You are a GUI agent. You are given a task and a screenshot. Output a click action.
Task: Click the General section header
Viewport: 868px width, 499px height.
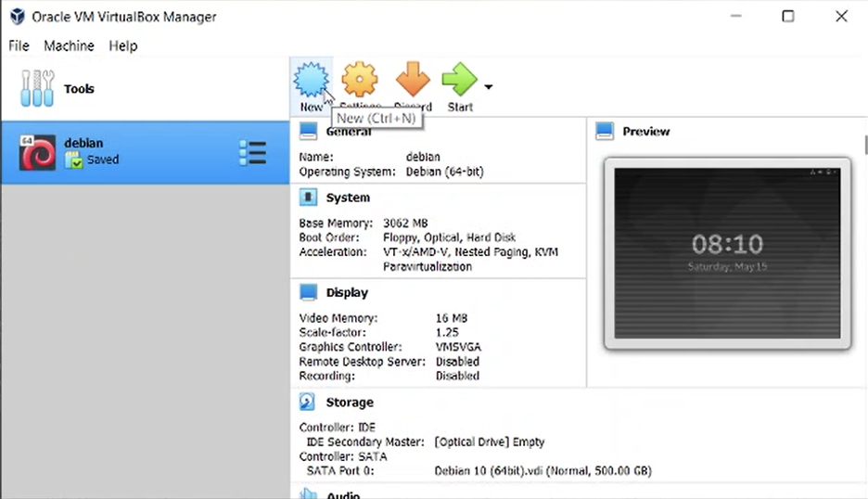pos(349,132)
